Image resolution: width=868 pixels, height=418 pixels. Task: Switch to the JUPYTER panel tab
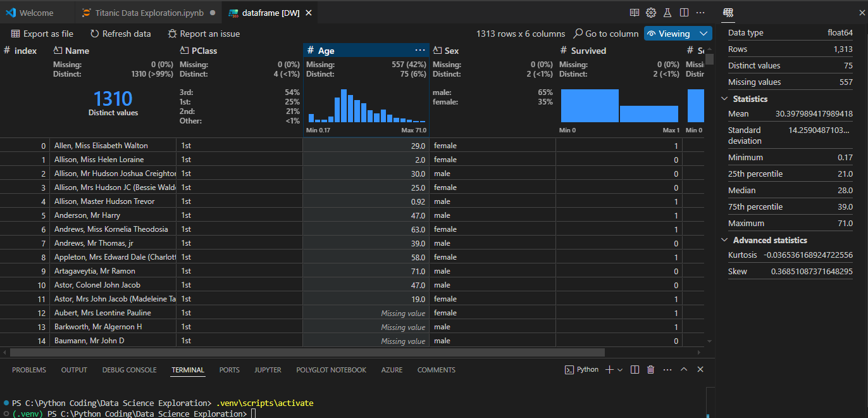pos(268,370)
